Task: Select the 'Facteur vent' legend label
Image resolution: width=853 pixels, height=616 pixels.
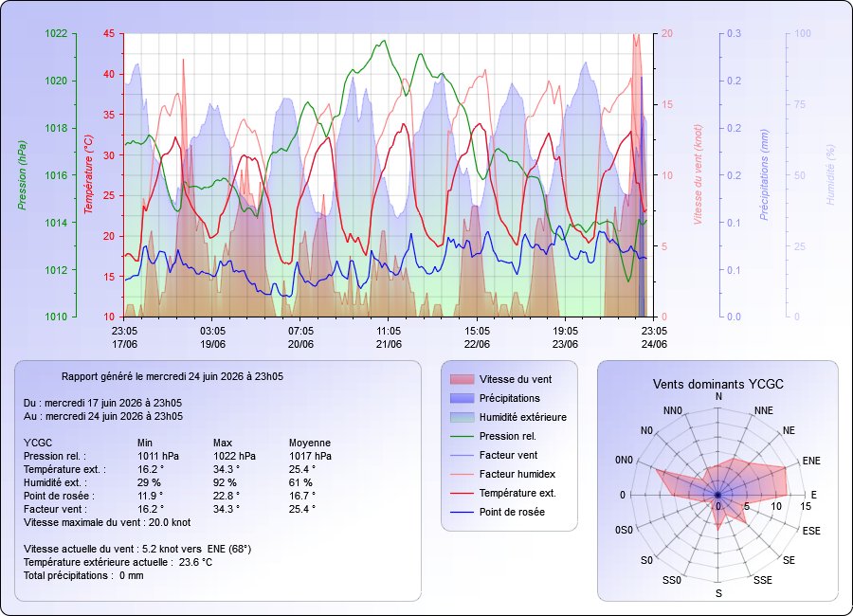Action: tap(508, 455)
